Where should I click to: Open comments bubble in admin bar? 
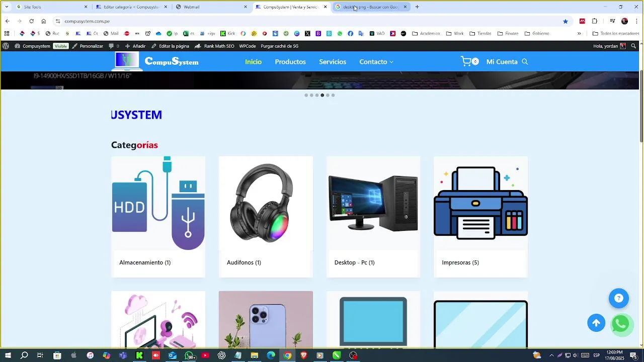[x=114, y=46]
